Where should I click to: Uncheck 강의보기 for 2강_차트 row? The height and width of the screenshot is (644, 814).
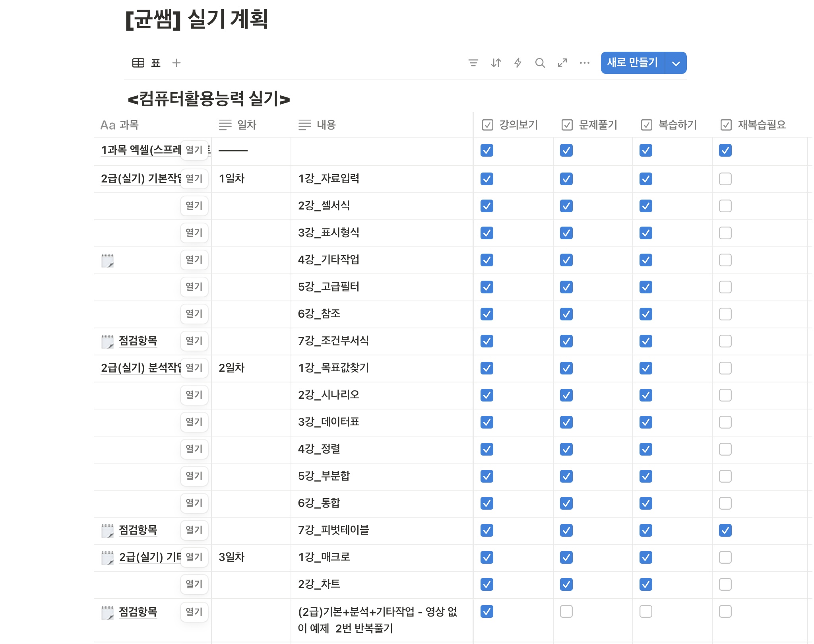click(x=486, y=584)
